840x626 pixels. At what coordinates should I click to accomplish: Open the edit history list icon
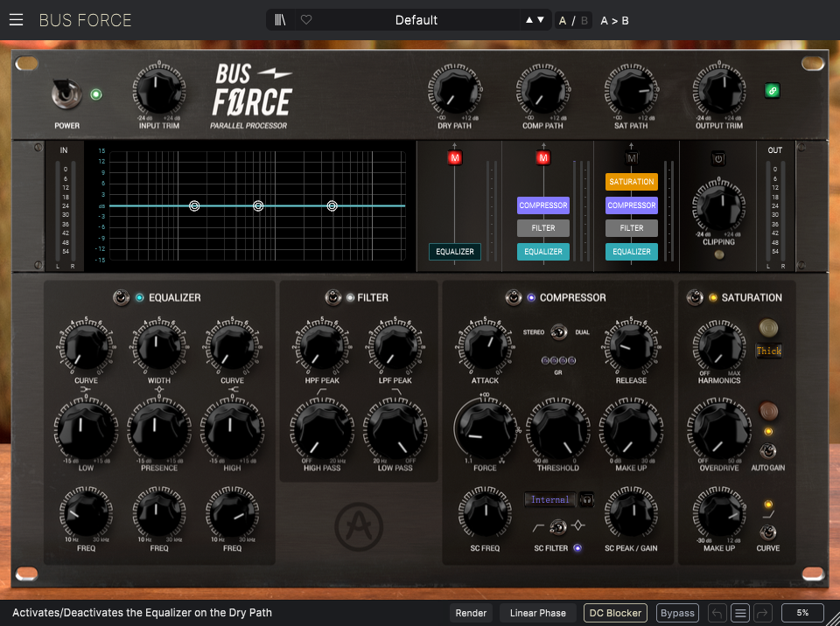[740, 613]
